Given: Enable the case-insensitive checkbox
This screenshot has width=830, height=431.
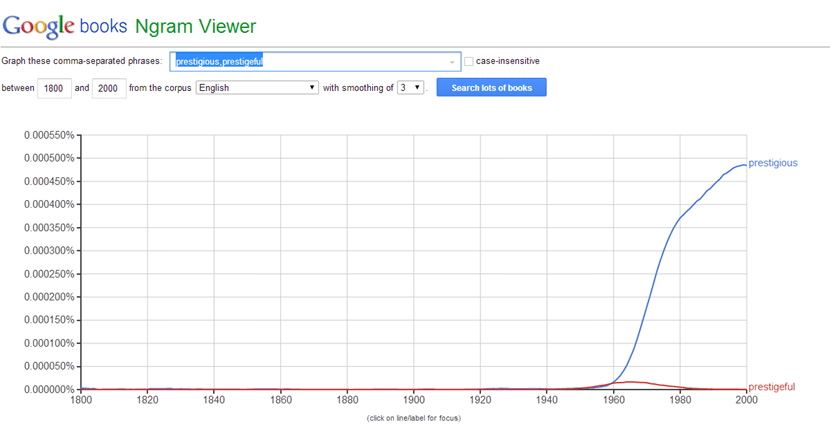Looking at the screenshot, I should tap(469, 62).
